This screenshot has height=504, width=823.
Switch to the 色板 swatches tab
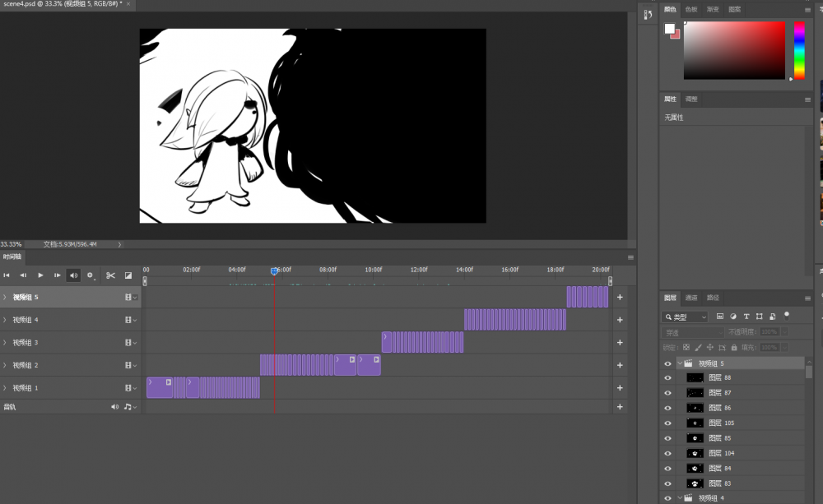point(690,9)
